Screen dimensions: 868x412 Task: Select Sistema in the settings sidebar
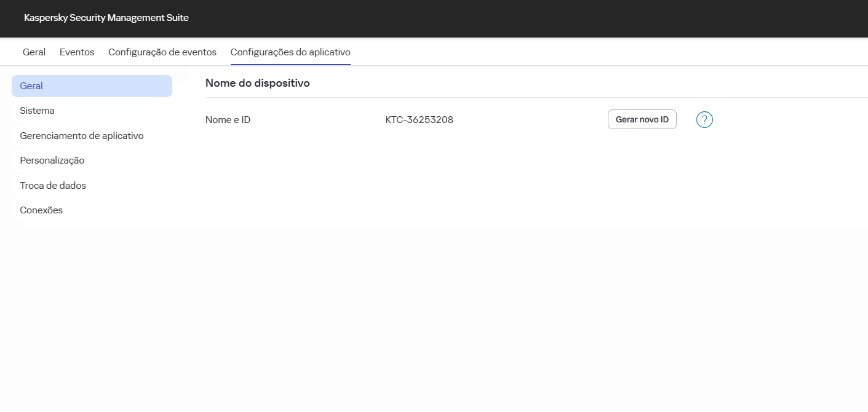(37, 110)
